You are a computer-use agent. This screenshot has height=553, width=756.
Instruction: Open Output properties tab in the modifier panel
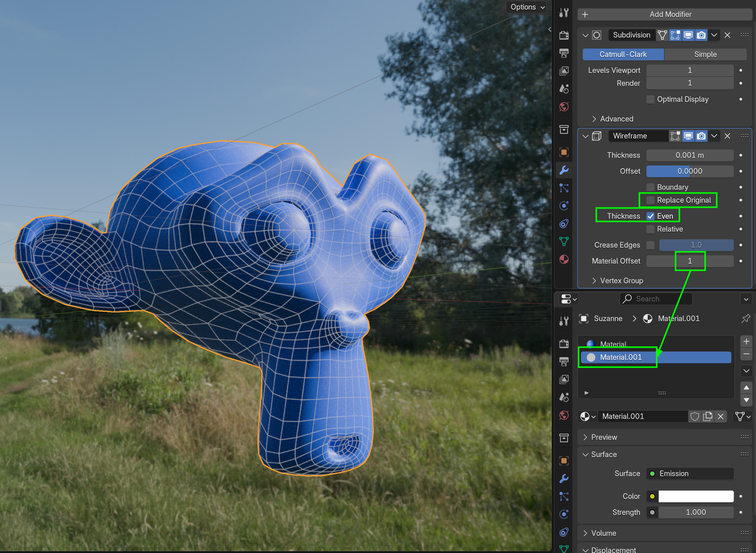[564, 53]
